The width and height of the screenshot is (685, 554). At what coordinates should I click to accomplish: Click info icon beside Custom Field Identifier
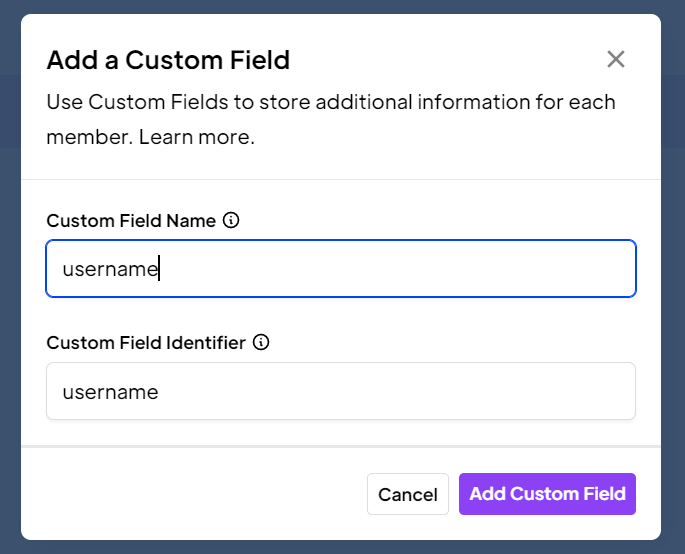[x=261, y=343]
